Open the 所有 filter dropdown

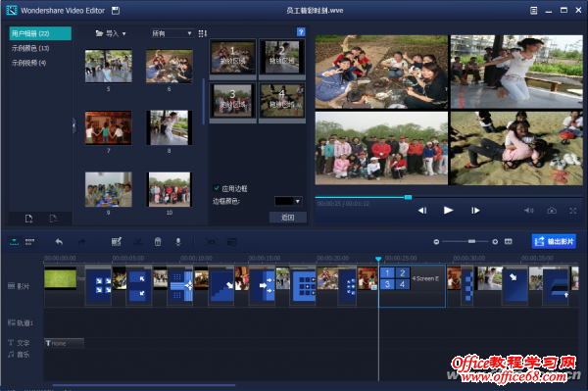pyautogui.click(x=172, y=33)
